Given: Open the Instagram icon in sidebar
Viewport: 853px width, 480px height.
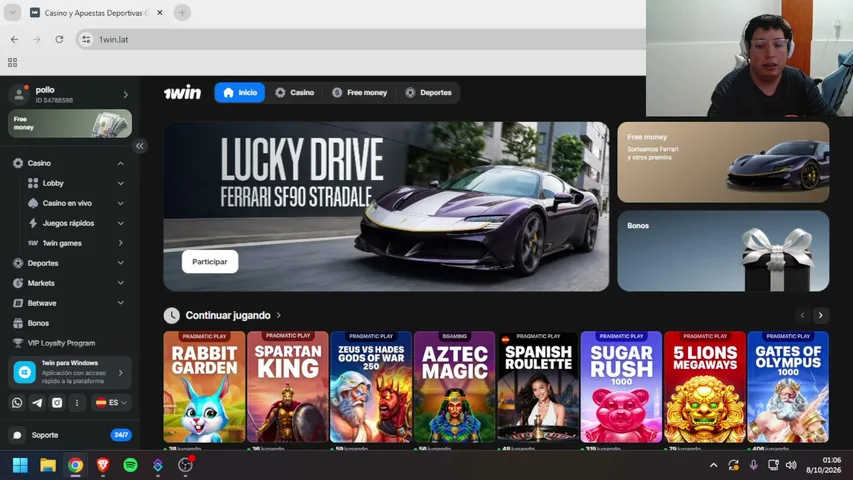Looking at the screenshot, I should [x=57, y=403].
